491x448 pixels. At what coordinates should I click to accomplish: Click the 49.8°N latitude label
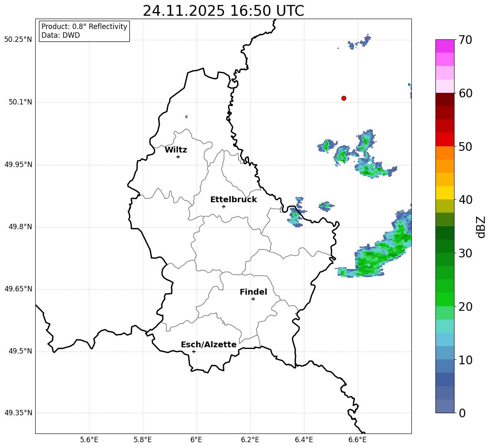point(20,227)
